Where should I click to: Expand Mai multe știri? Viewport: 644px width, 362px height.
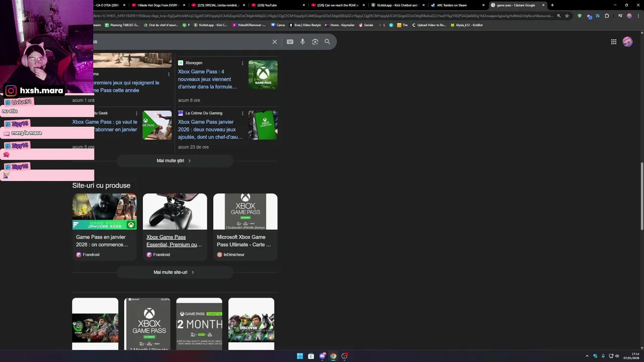(175, 161)
